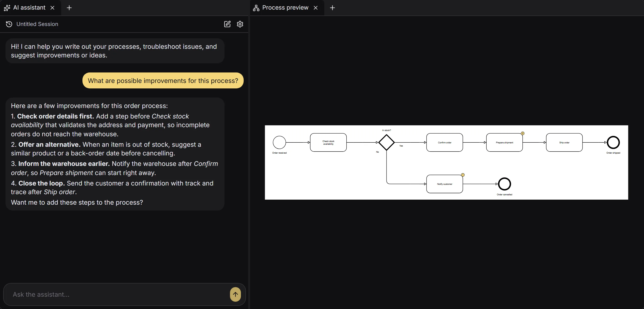Close the AI assistant tab
Image resolution: width=644 pixels, height=309 pixels.
[53, 8]
